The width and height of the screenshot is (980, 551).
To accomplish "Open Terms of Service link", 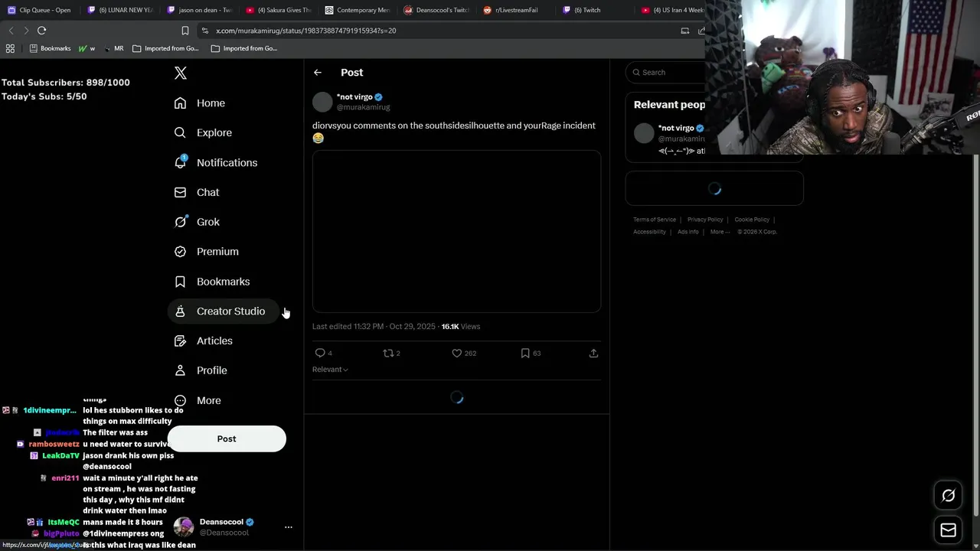I will (x=655, y=220).
